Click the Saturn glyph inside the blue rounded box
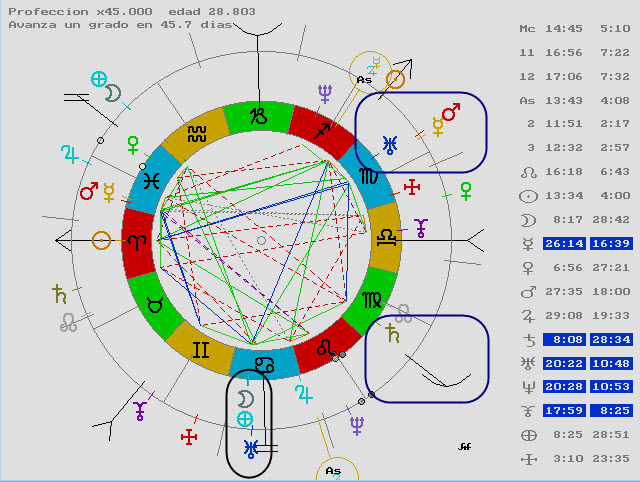Image resolution: width=640 pixels, height=482 pixels. (x=394, y=334)
